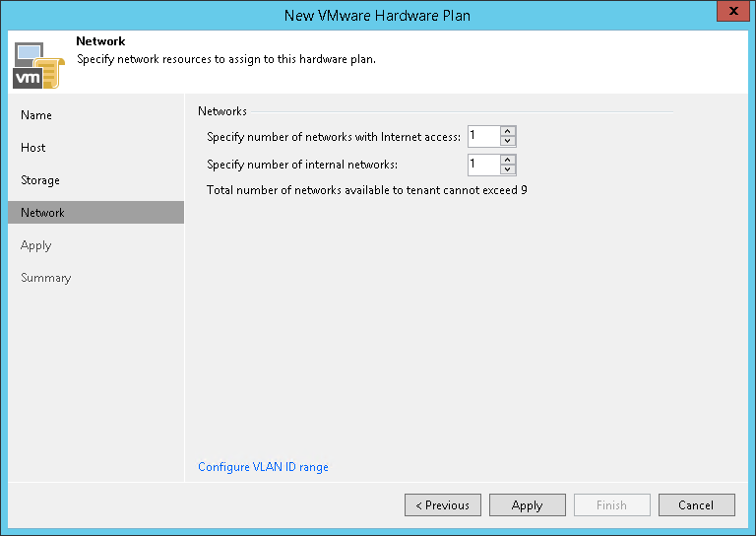
Task: Increase number of networks with Internet access
Action: 508,131
